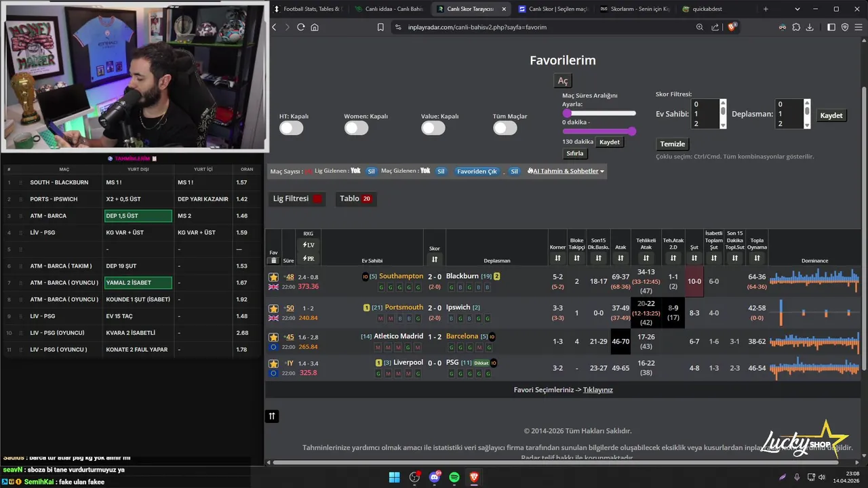Switch to the Canlı iddaa - Canlı Bahis tab
Image resolution: width=868 pixels, height=488 pixels.
(390, 9)
